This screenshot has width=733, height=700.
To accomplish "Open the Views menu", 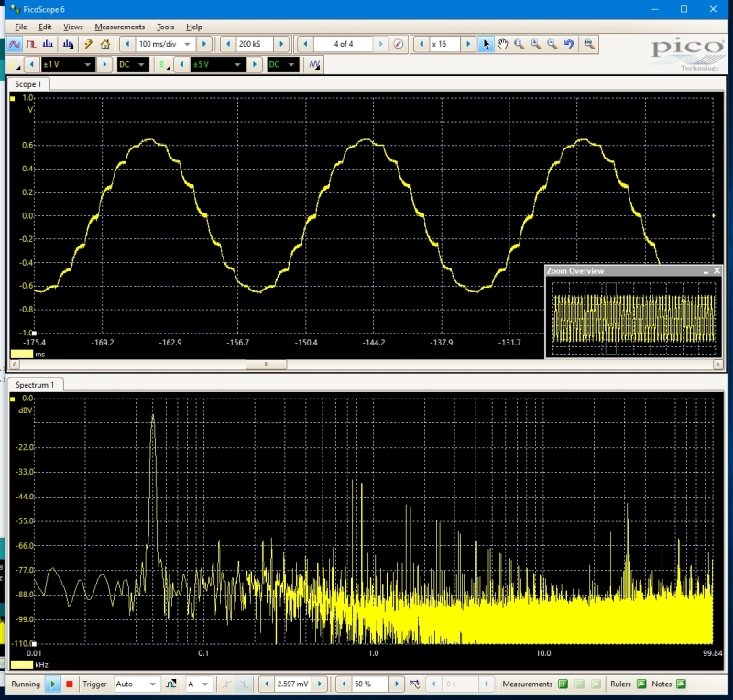I will (73, 27).
